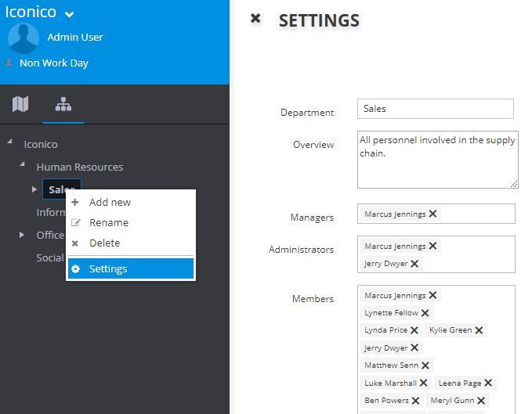Screen dimensions: 532x414
Task: Collapse the Iconico tree node
Action: click(x=9, y=142)
